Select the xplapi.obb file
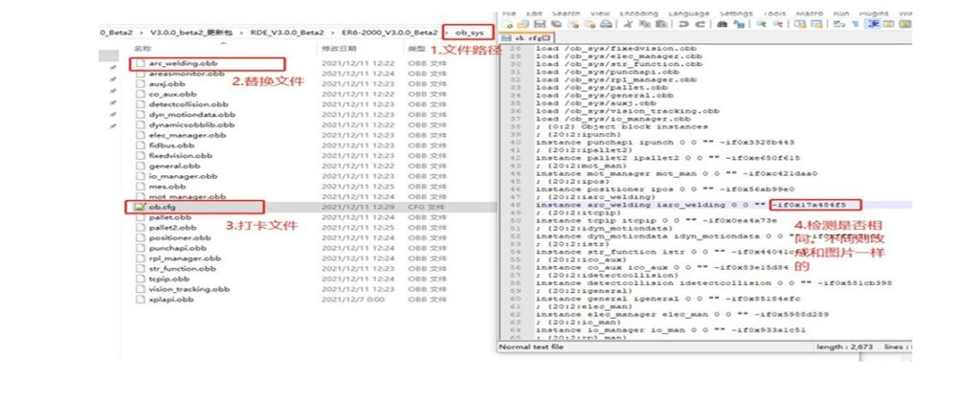The image size is (980, 402). pos(169,299)
